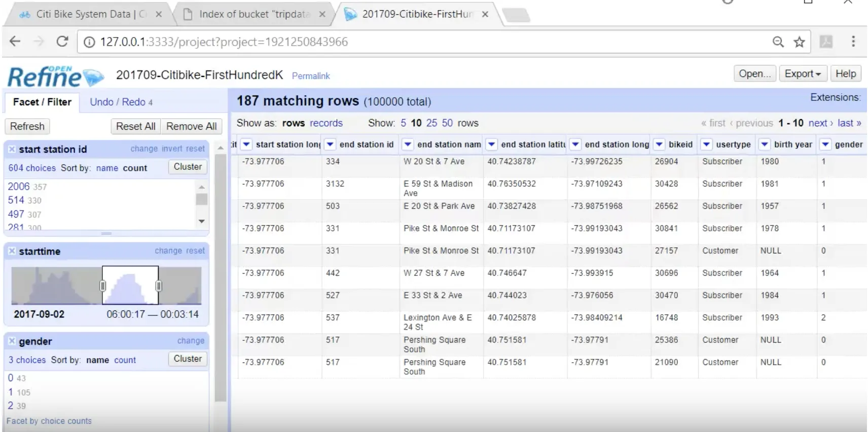Select the Facet / Filter tab

pyautogui.click(x=42, y=102)
